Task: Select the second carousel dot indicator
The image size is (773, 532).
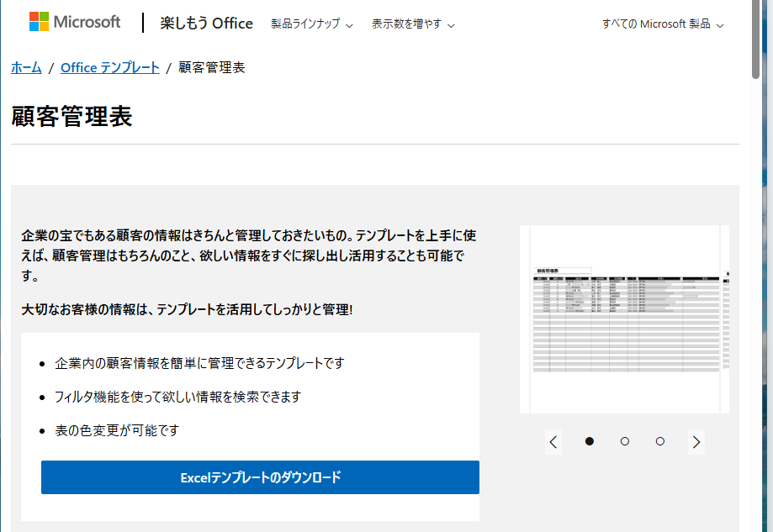Action: tap(625, 441)
